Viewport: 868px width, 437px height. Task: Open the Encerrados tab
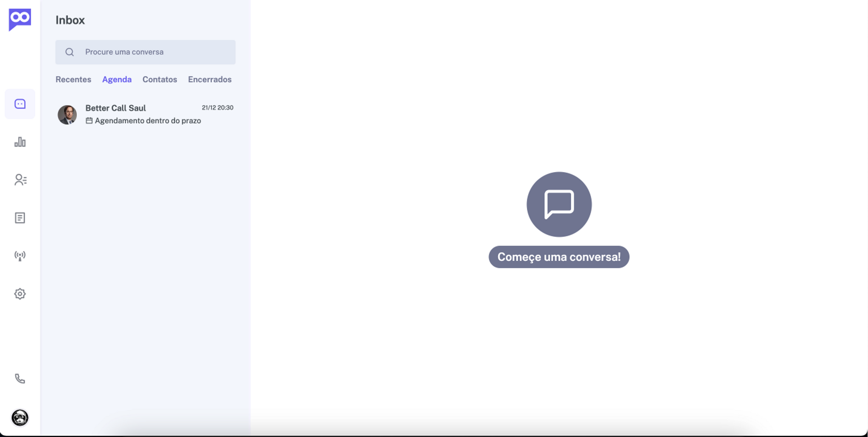(210, 79)
